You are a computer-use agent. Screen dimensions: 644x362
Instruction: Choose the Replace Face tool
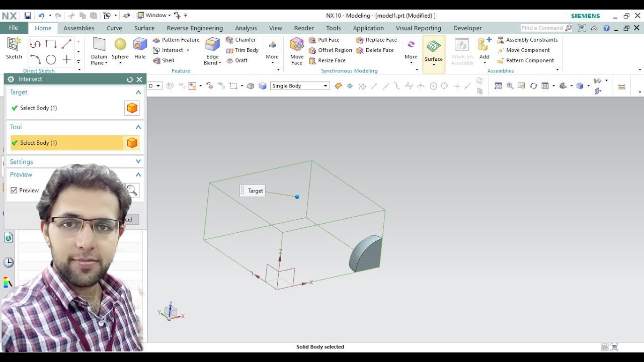[x=377, y=40]
